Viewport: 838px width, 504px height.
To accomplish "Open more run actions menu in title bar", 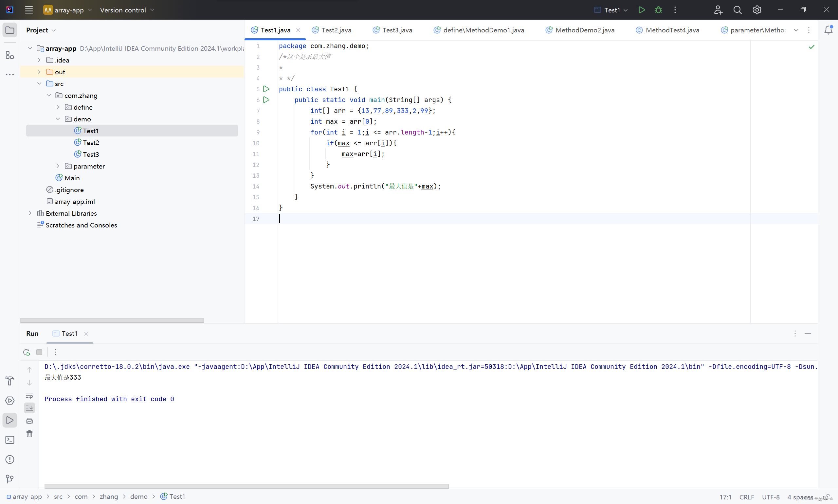I will pyautogui.click(x=675, y=10).
